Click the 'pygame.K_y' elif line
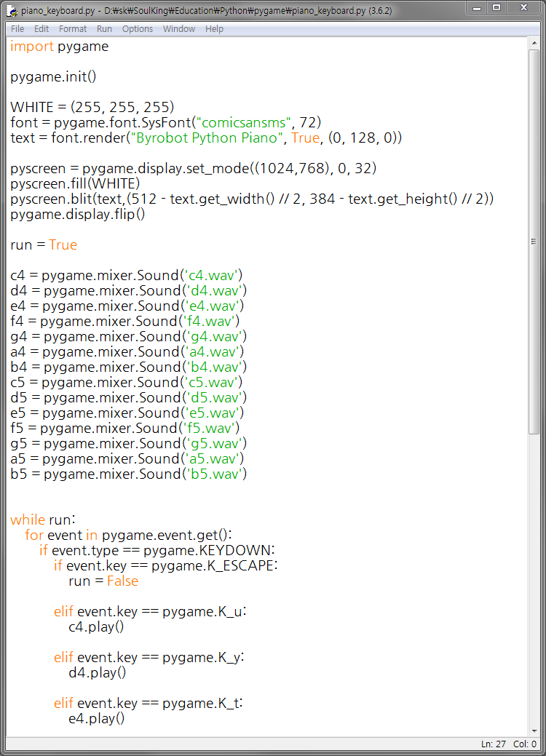 point(149,657)
